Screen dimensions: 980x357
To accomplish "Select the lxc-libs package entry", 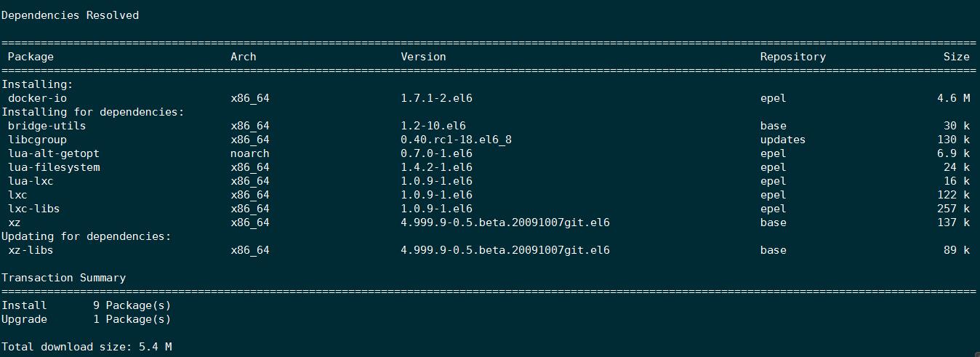I will pos(34,209).
